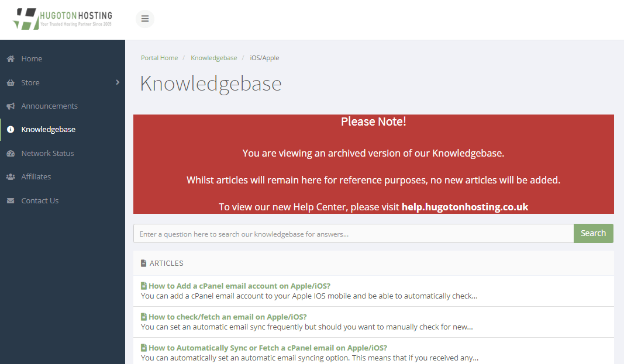
Task: Click the ARTICLES section heading text
Action: [x=166, y=264]
